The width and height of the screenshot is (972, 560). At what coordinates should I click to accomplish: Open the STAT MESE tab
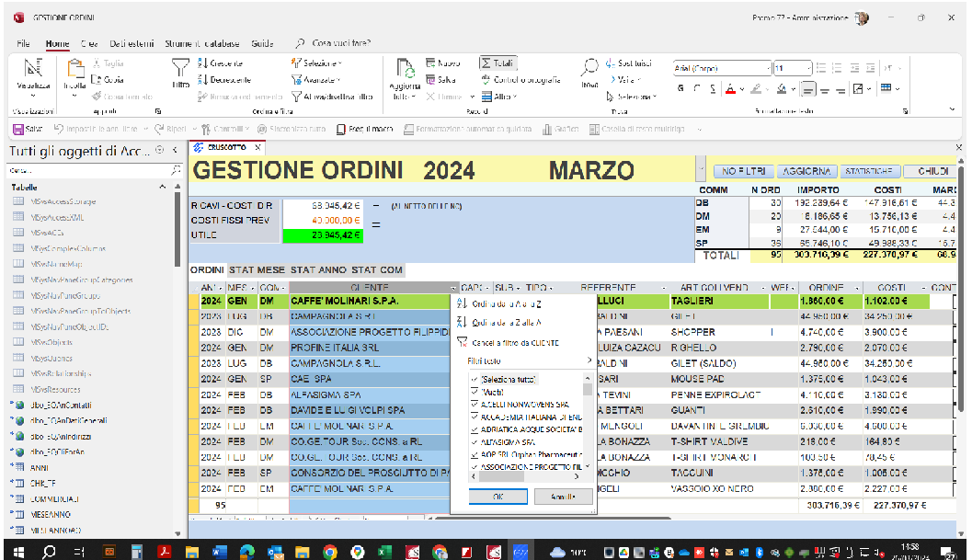coord(257,269)
